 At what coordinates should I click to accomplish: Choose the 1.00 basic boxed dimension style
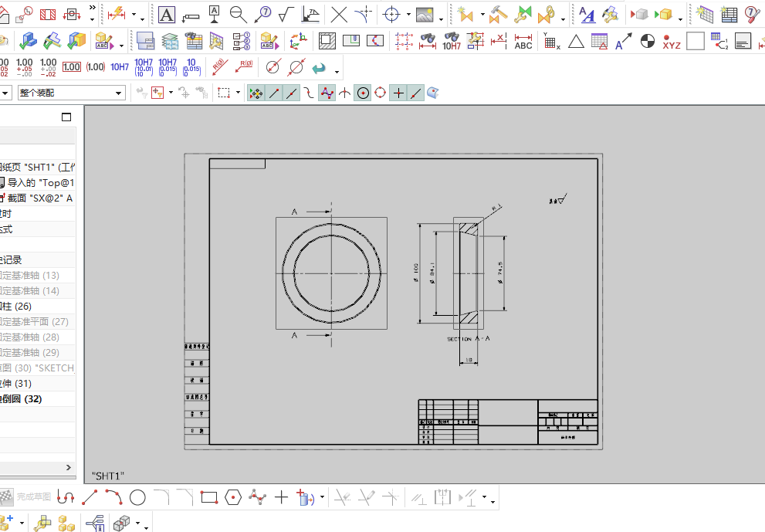coord(72,67)
